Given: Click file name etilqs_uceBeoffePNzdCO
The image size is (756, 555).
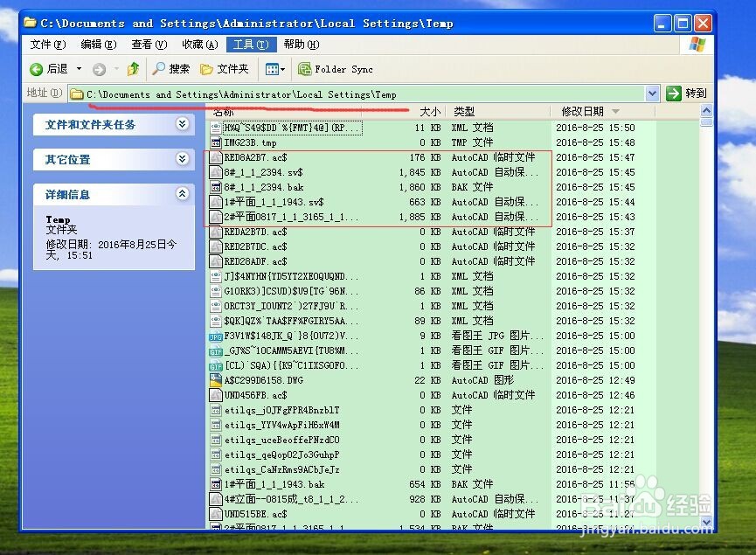Looking at the screenshot, I should (282, 441).
